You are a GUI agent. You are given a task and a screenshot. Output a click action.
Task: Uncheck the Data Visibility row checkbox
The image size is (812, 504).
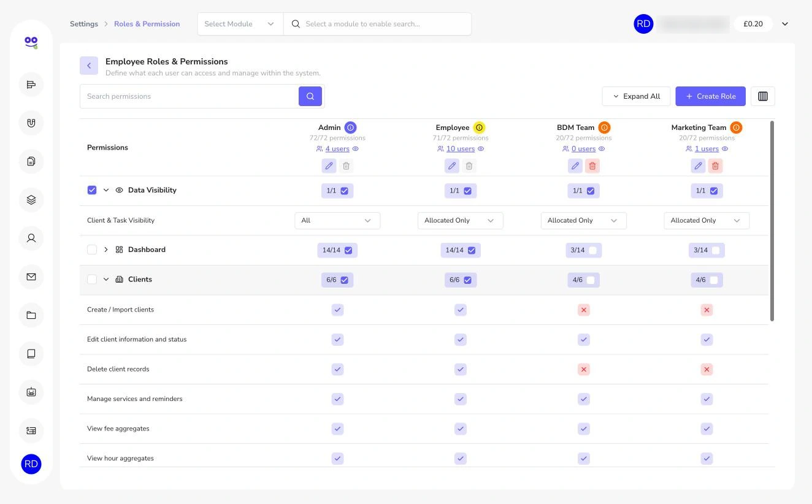[x=92, y=190]
